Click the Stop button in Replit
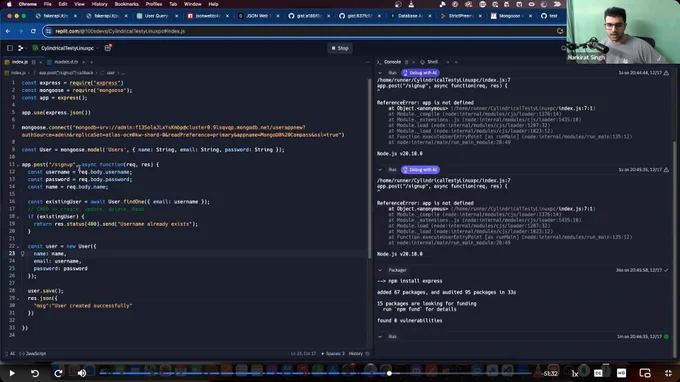Screen dimensions: 680x382 click(x=340, y=48)
